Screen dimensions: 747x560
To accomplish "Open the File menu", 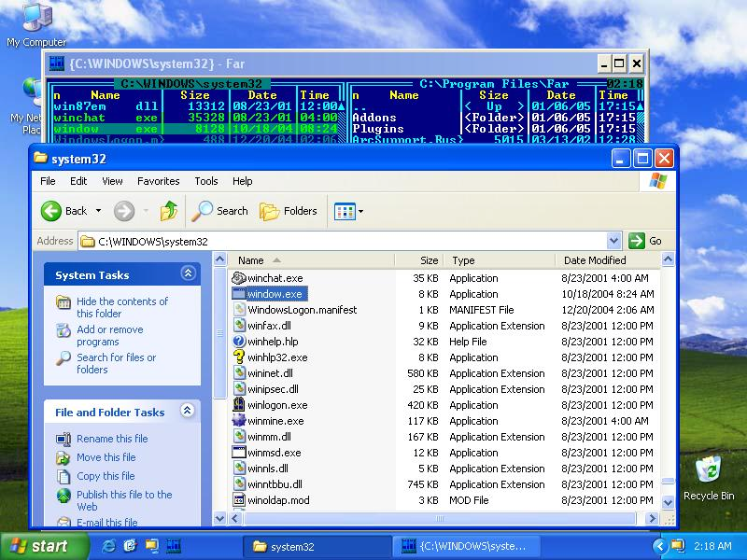I will [48, 181].
